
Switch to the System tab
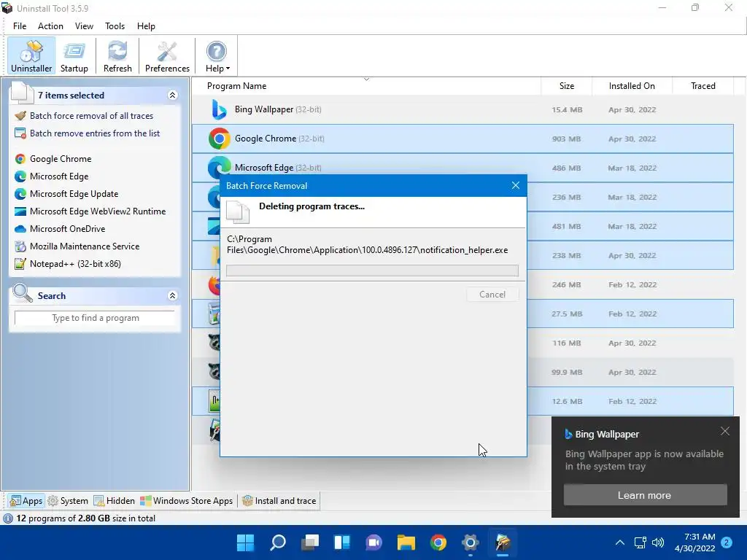[68, 500]
